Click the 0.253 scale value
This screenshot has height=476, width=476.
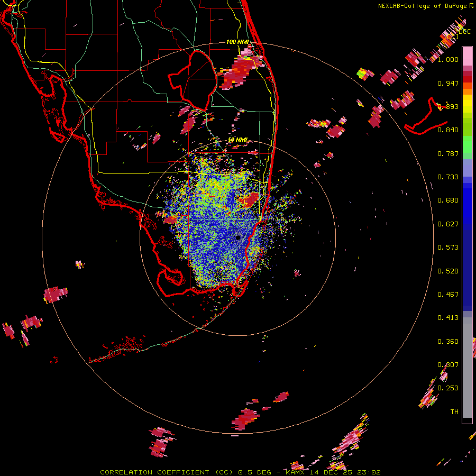(x=448, y=388)
